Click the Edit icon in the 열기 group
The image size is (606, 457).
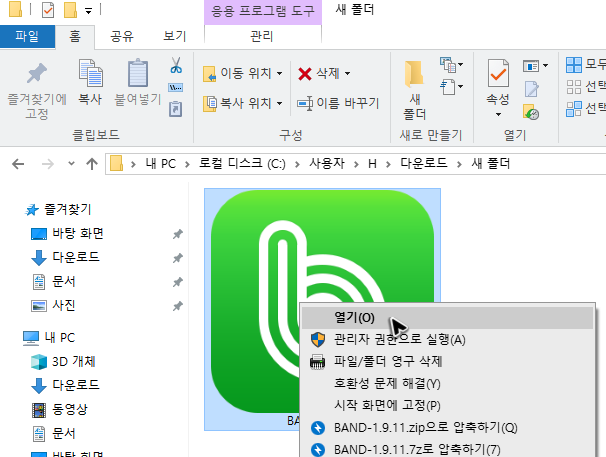pos(532,89)
